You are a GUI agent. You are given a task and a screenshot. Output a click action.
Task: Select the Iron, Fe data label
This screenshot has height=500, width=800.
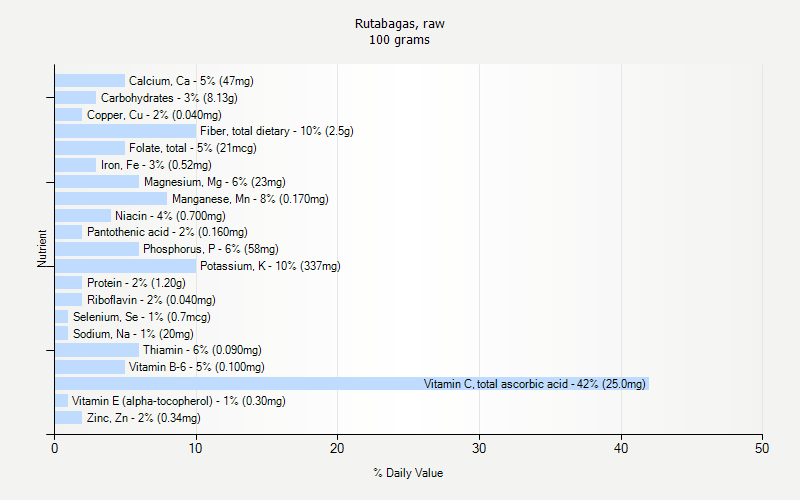point(156,165)
